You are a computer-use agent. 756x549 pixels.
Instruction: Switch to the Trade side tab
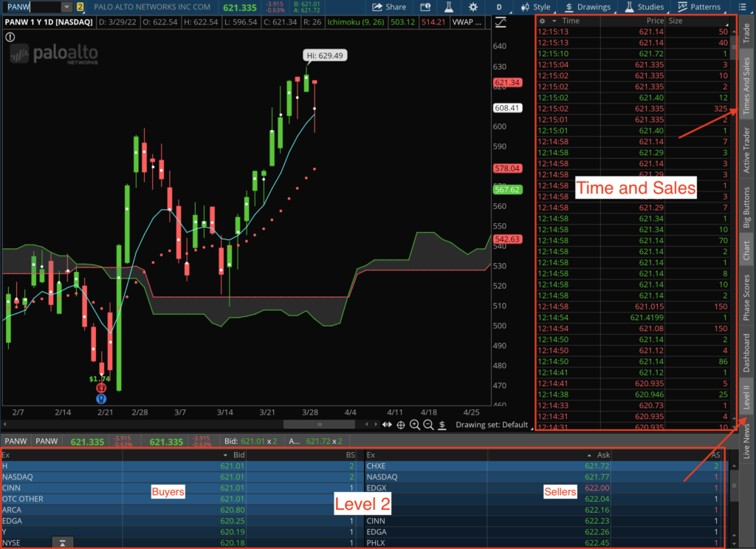click(746, 33)
